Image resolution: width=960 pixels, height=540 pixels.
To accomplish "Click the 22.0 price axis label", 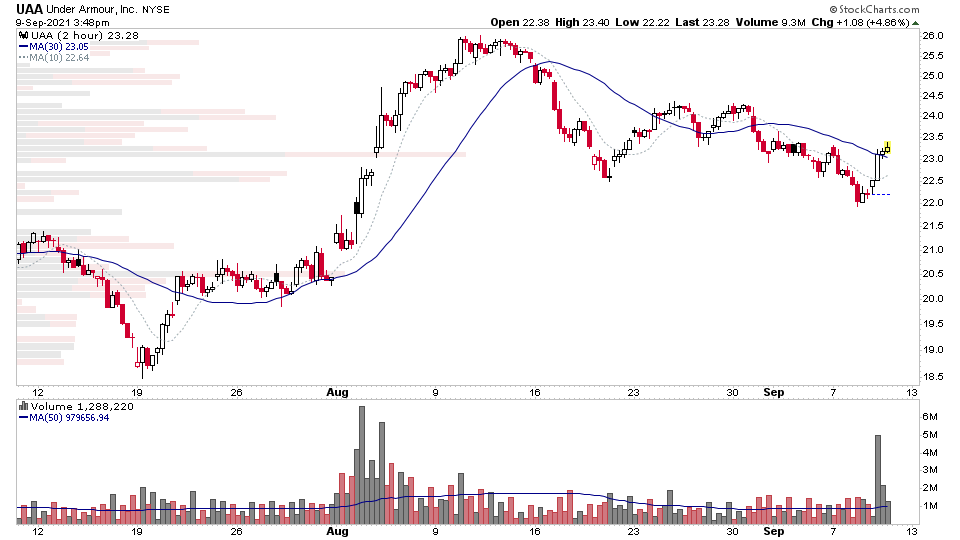I will point(932,203).
